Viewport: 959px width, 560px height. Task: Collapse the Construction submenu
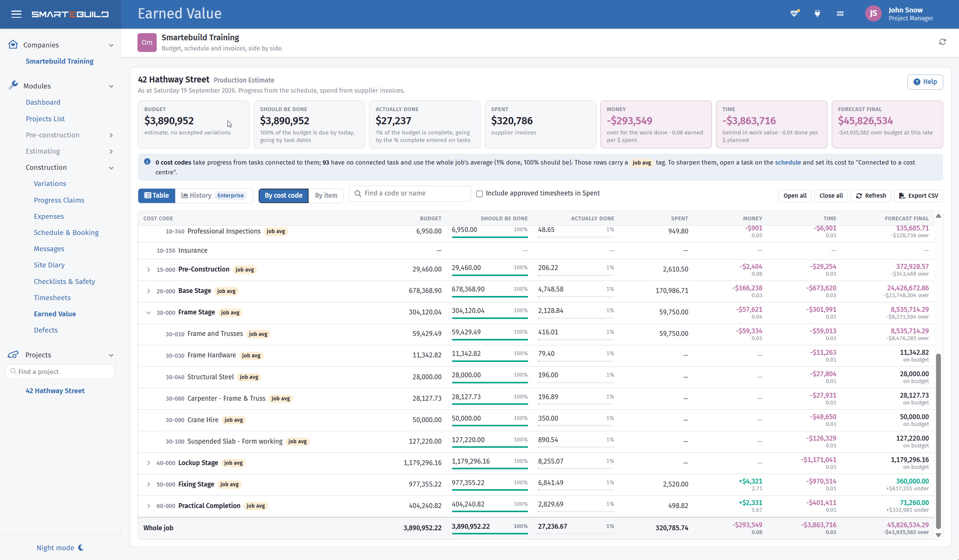click(111, 168)
